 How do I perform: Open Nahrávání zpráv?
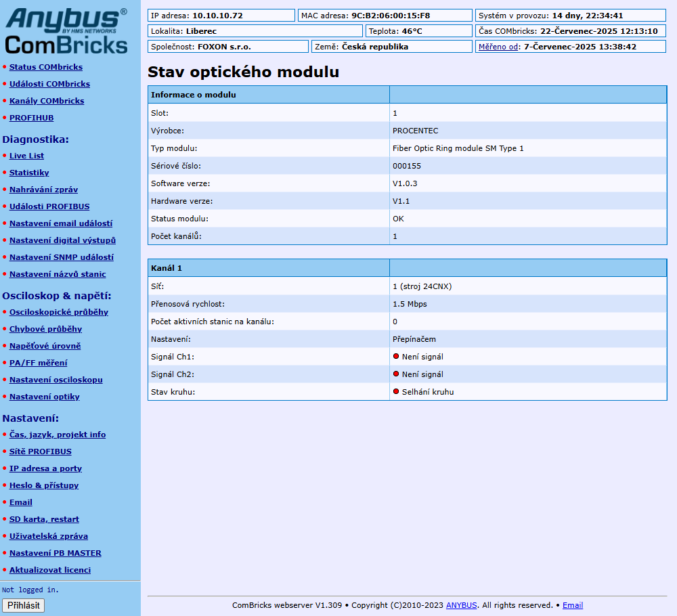[x=43, y=190]
